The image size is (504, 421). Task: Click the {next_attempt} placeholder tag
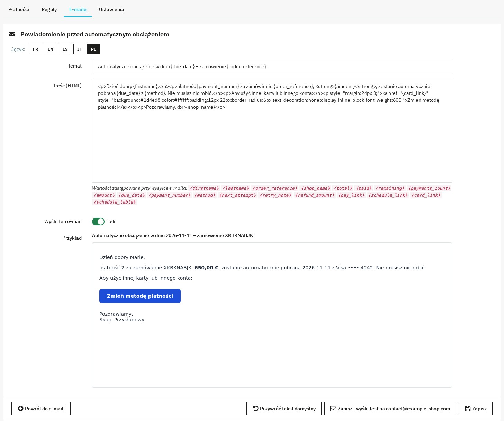237,195
